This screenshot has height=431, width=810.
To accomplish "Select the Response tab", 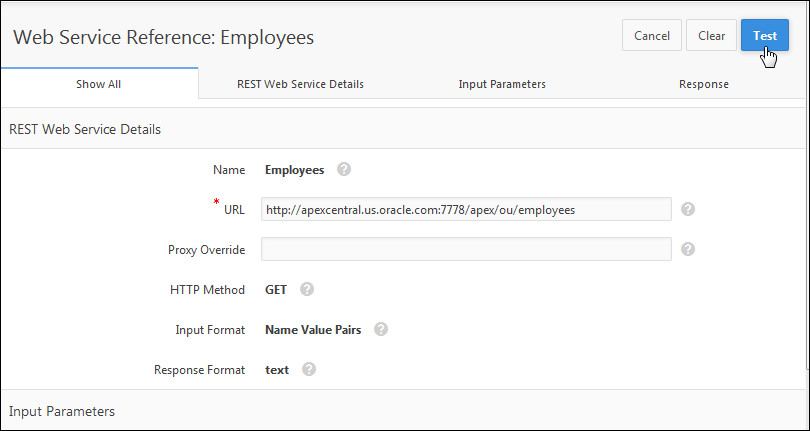I will (703, 84).
